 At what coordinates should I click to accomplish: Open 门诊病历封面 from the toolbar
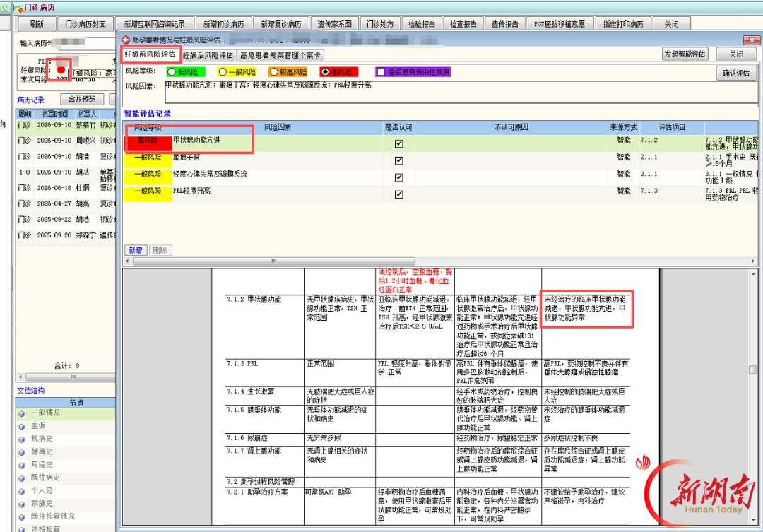click(85, 24)
